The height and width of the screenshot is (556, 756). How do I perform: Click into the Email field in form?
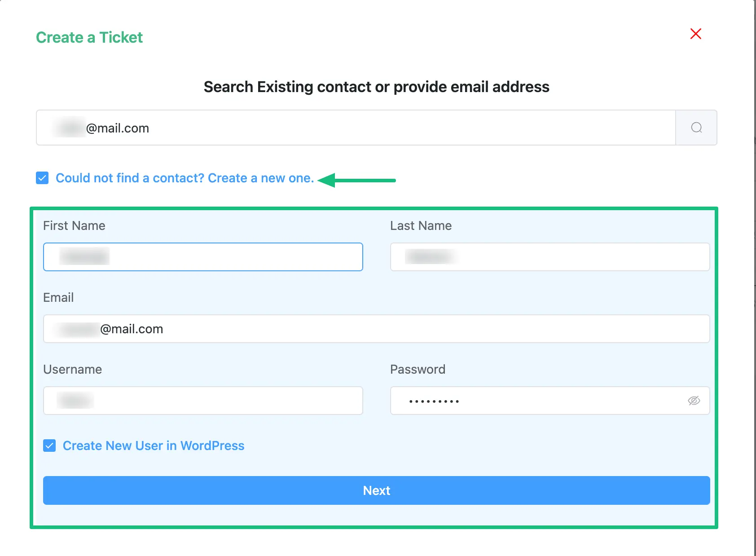point(376,329)
